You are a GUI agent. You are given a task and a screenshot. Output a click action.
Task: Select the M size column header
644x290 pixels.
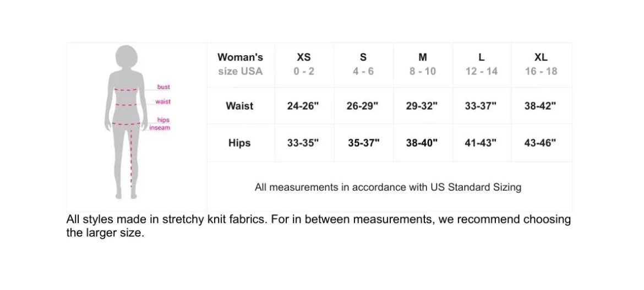tap(423, 64)
